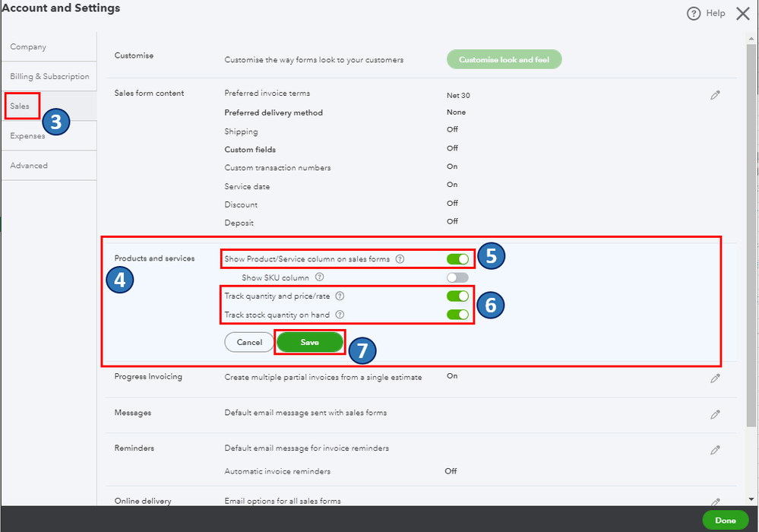Enable the Show SKU column toggle
759x532 pixels.
click(x=457, y=277)
